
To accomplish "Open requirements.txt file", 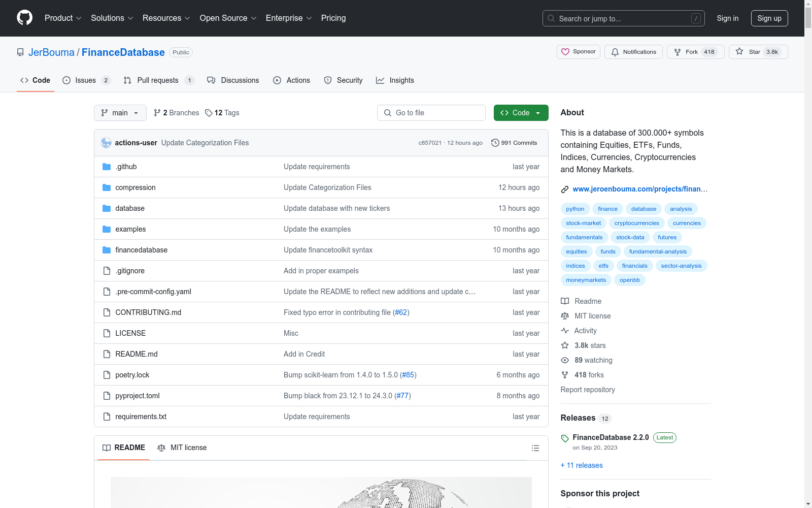I will (141, 417).
